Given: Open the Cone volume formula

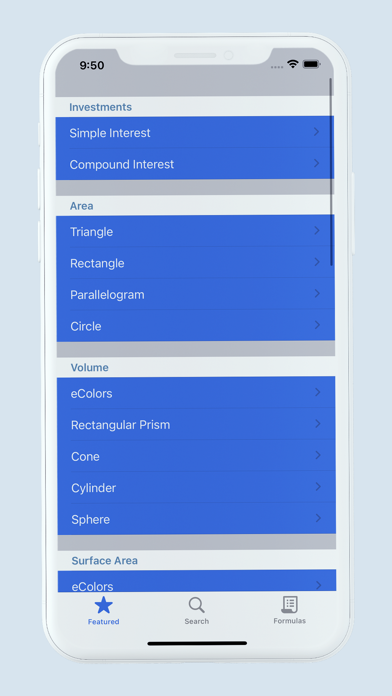Looking at the screenshot, I should coord(197,456).
